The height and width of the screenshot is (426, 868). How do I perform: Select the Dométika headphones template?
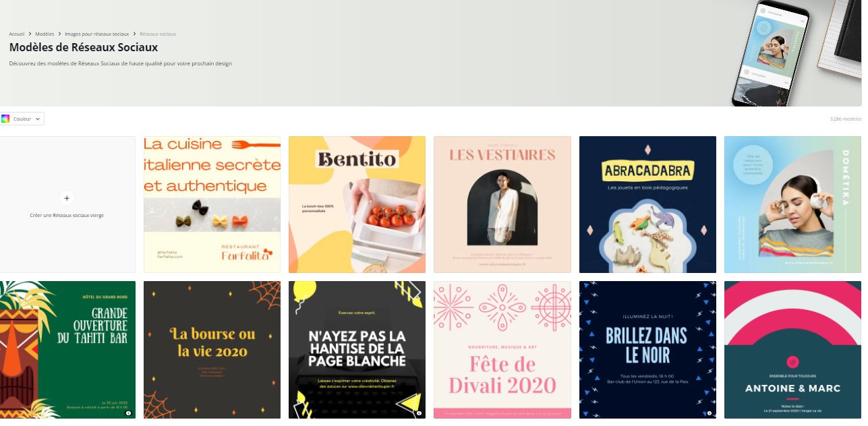[792, 204]
